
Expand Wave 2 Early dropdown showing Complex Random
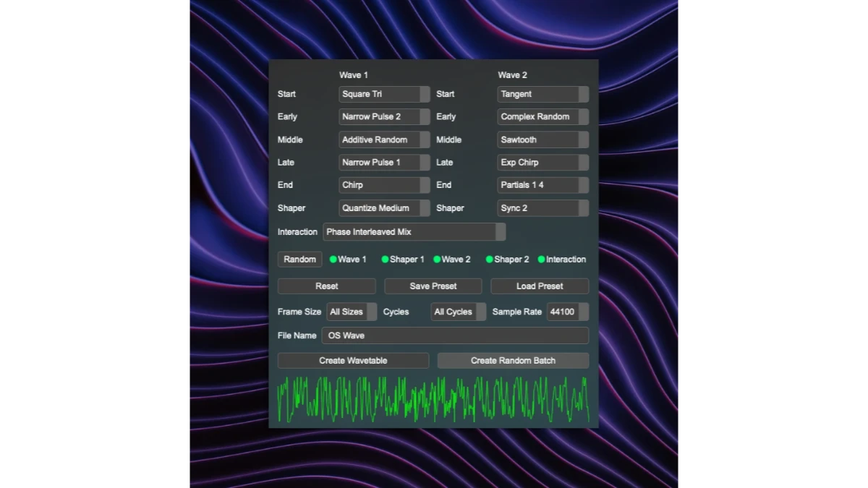click(x=542, y=116)
